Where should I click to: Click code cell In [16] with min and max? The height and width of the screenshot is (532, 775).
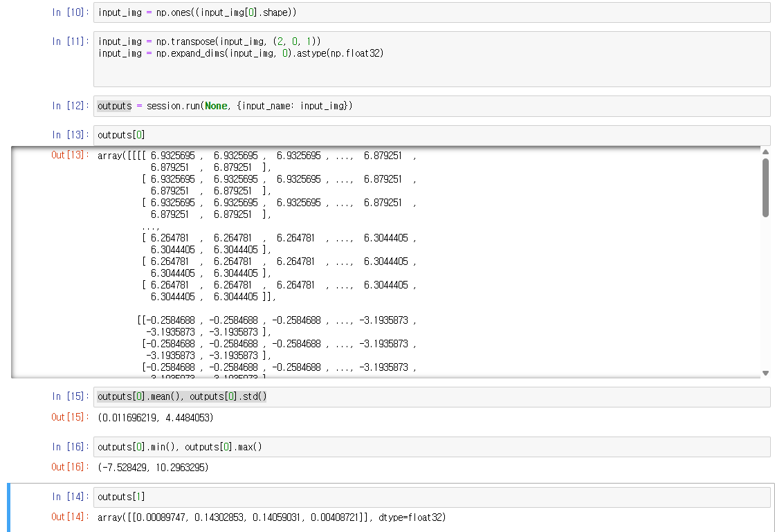tap(432, 447)
